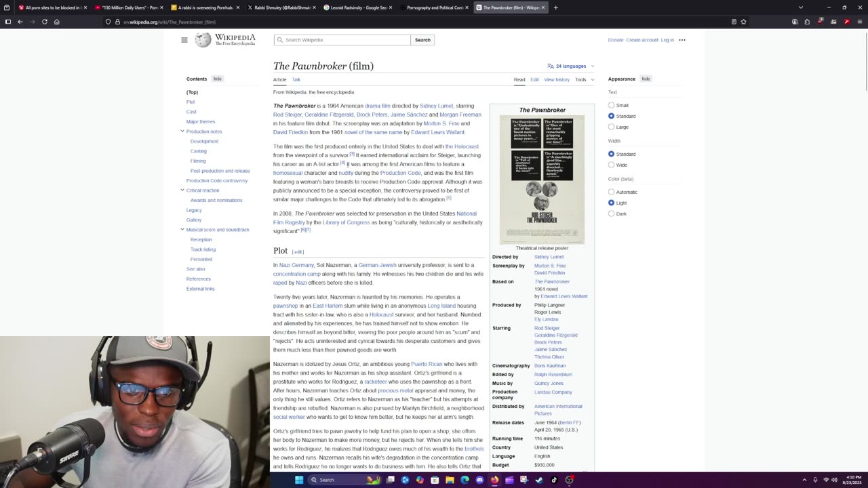Jump to Plot in the contents list
Screen dimensions: 868x488
point(191,102)
